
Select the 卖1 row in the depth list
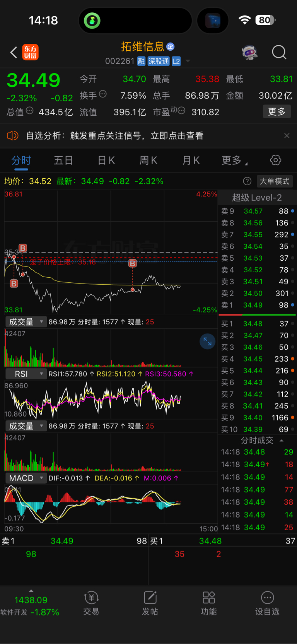[257, 305]
